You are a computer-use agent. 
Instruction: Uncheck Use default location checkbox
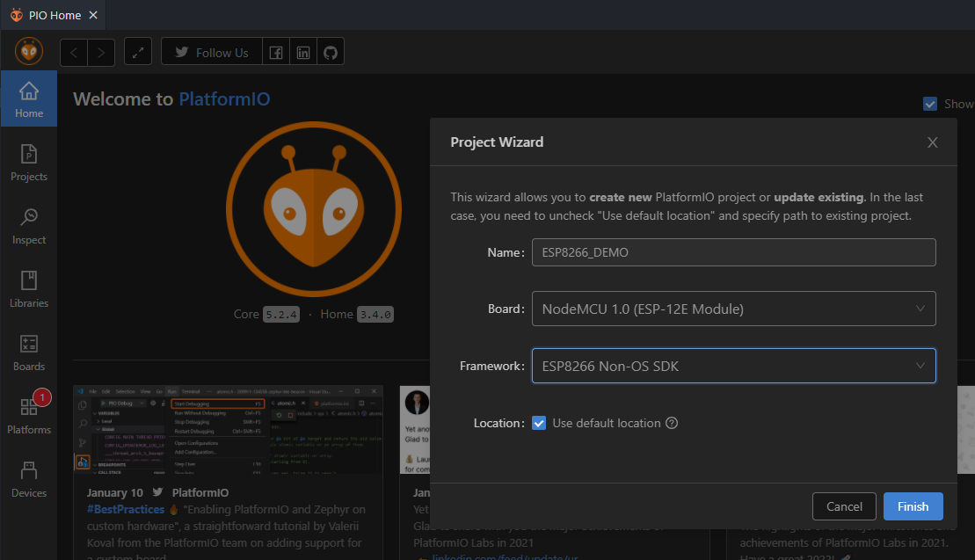point(539,423)
